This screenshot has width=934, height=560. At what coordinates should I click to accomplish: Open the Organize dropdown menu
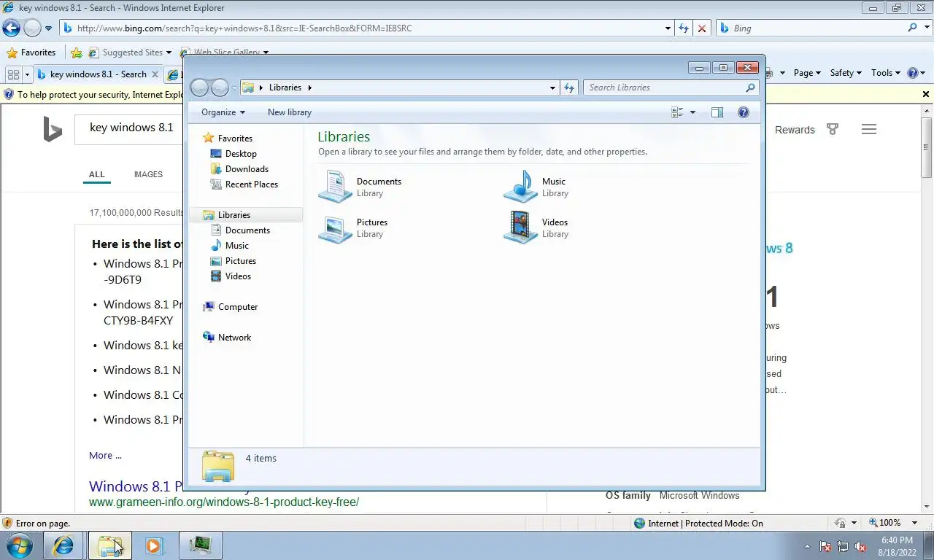pyautogui.click(x=223, y=112)
